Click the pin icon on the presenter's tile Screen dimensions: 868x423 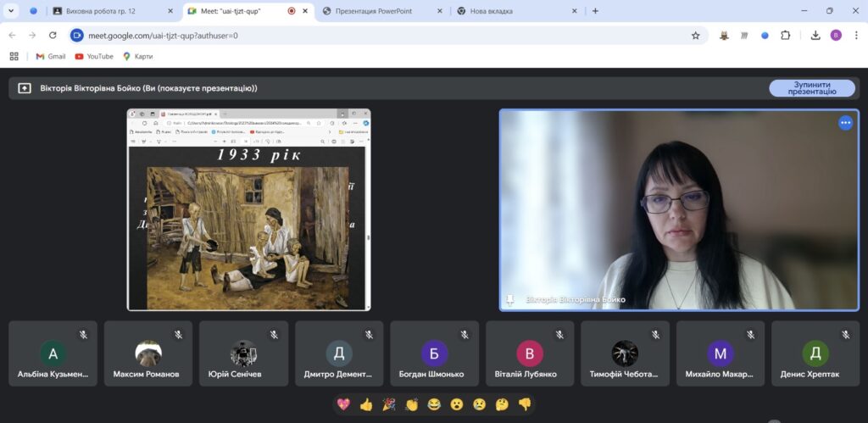(510, 299)
